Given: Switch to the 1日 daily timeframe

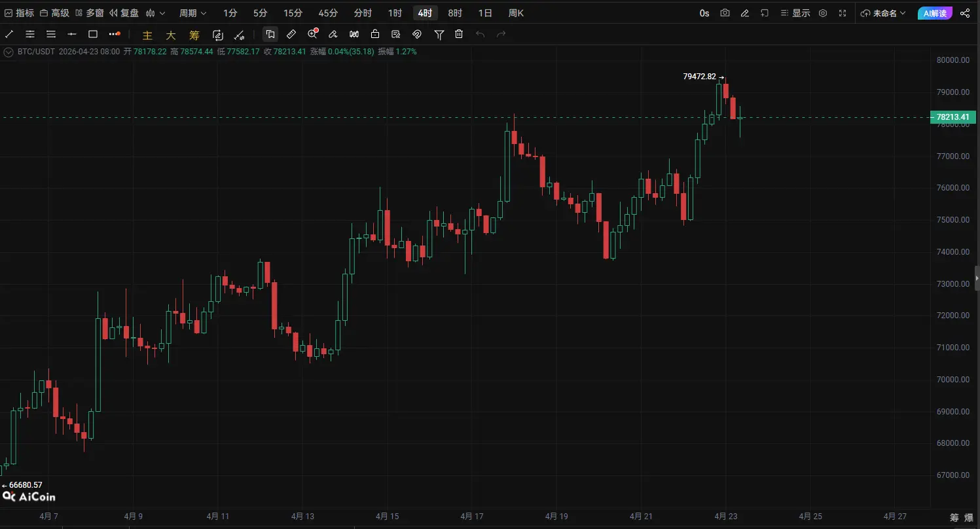Looking at the screenshot, I should tap(485, 13).
